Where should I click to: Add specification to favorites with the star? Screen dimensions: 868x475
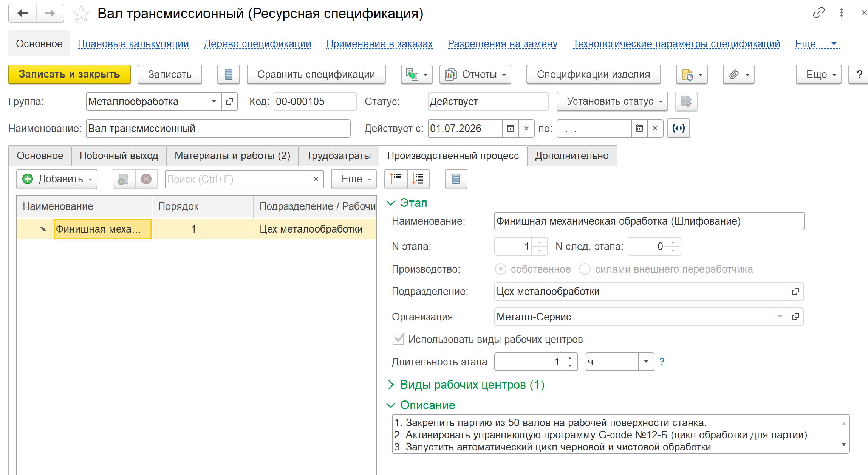click(81, 14)
